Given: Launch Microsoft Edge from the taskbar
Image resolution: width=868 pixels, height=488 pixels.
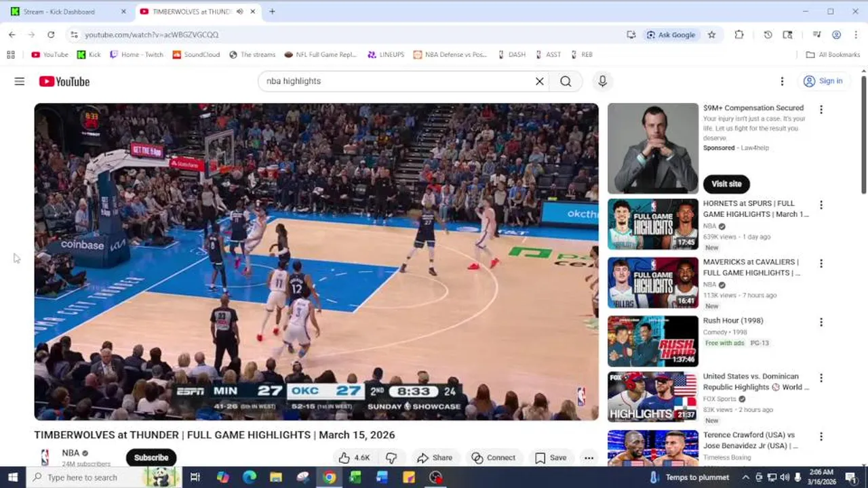Looking at the screenshot, I should pos(249,477).
